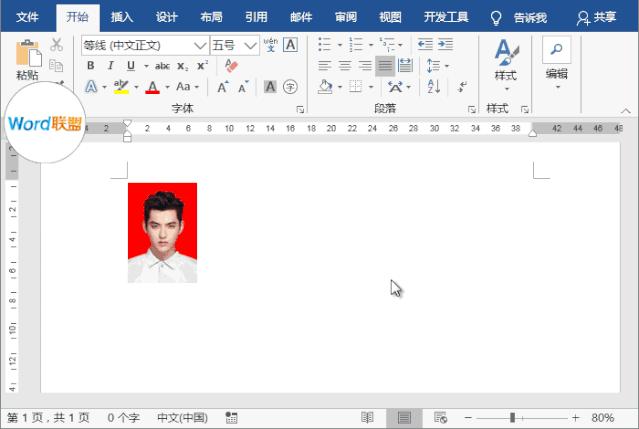The height and width of the screenshot is (429, 639).
Task: Toggle Italic formatting
Action: pos(110,66)
